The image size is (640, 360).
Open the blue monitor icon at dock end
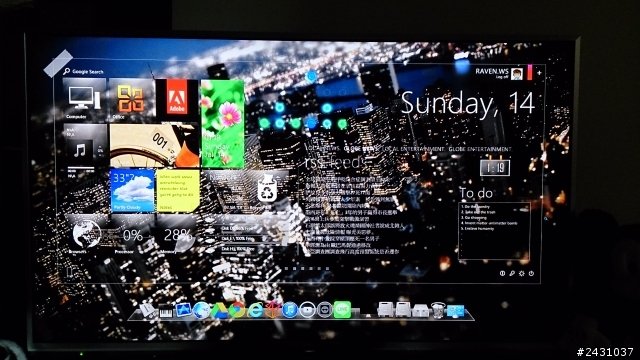point(456,311)
